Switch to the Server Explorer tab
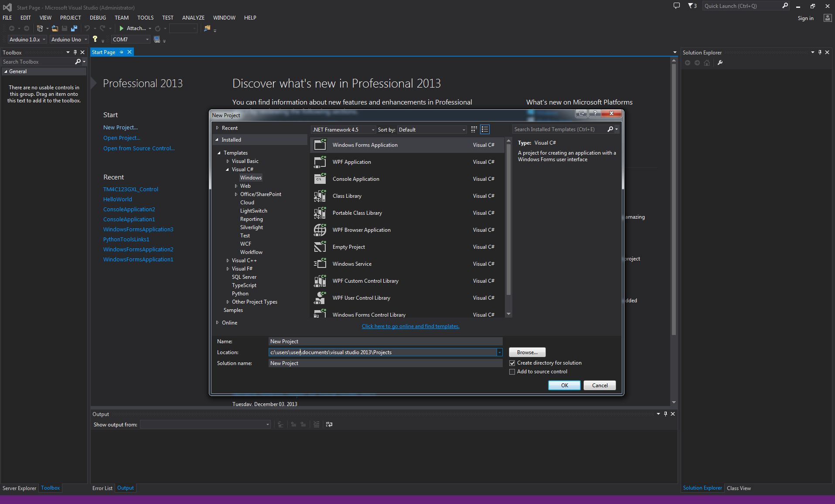835x504 pixels. [20, 488]
